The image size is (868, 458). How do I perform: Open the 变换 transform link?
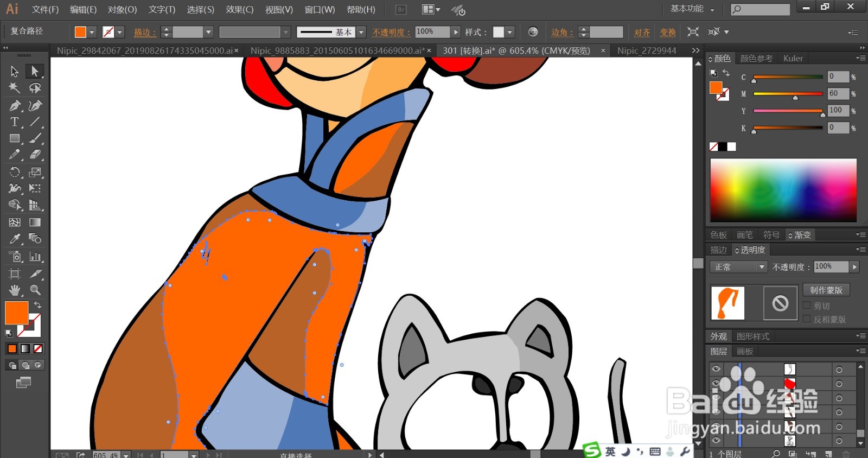tap(668, 32)
